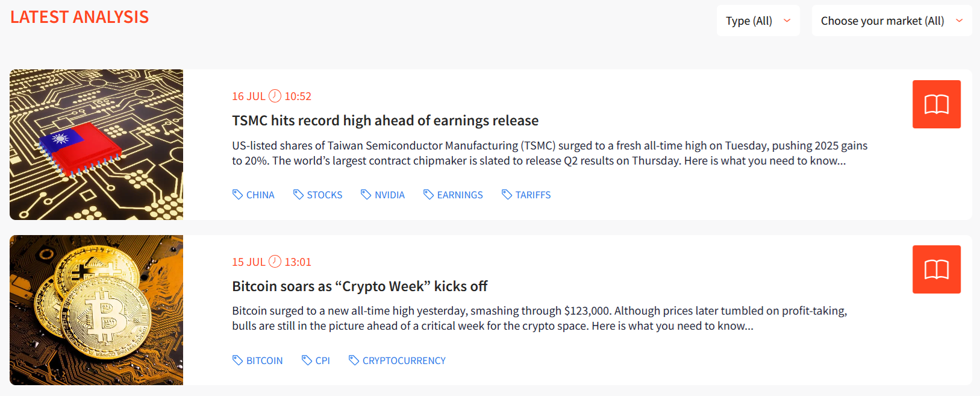Click the clock icon beside 10:52
Screen dimensions: 980x396
tap(275, 96)
